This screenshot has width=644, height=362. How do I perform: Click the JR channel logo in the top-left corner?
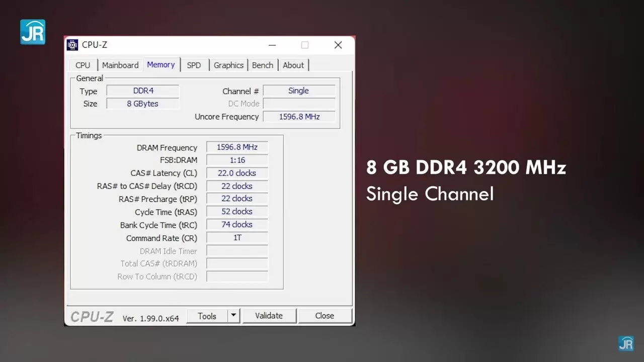32,31
